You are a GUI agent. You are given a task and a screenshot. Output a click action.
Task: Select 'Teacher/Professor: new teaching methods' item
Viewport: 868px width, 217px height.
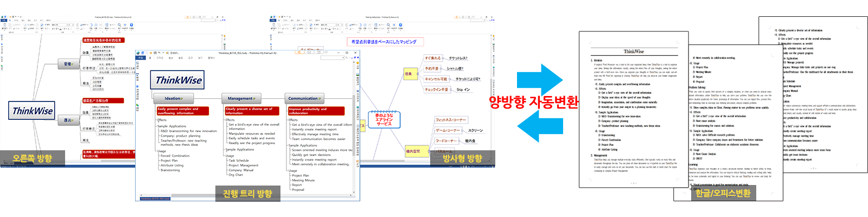[x=184, y=142]
